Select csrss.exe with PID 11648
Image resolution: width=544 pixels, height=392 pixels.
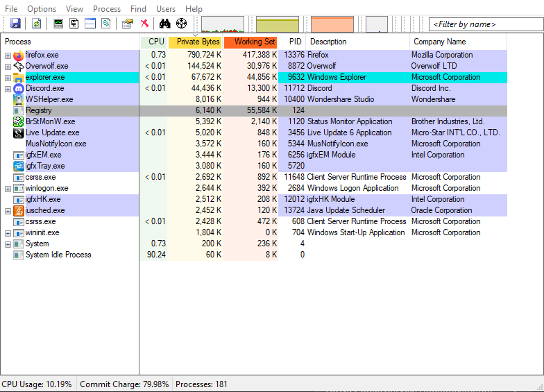click(254, 177)
